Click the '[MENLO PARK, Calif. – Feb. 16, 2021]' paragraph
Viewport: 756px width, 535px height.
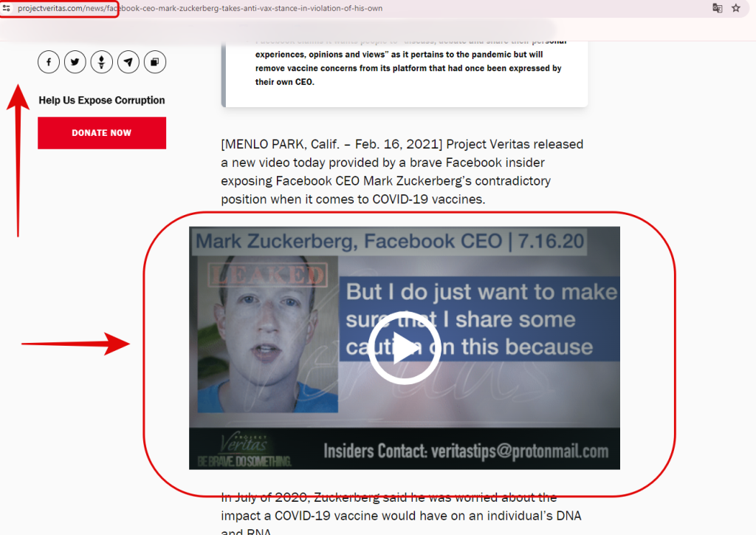click(402, 171)
